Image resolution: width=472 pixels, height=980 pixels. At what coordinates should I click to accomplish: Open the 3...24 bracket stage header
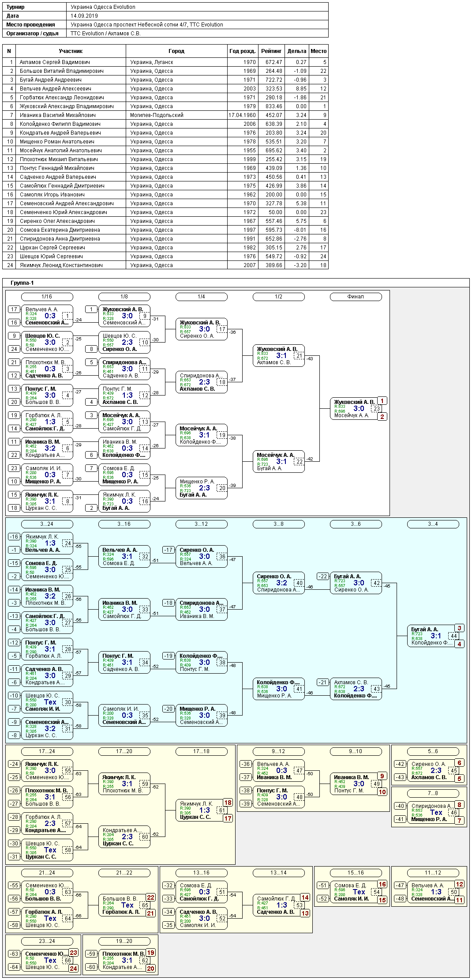[x=47, y=524]
